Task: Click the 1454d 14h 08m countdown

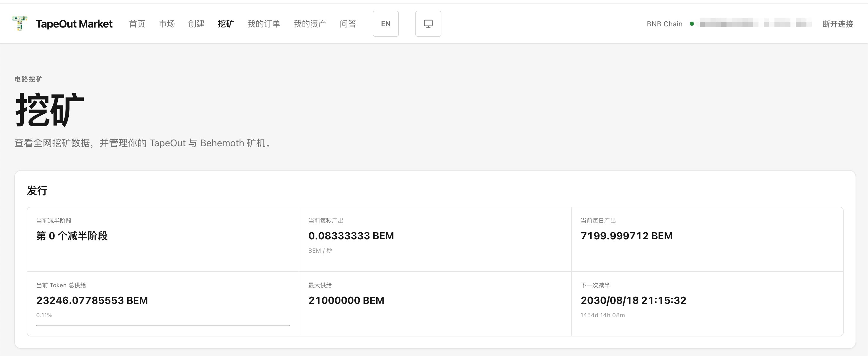Action: [602, 315]
